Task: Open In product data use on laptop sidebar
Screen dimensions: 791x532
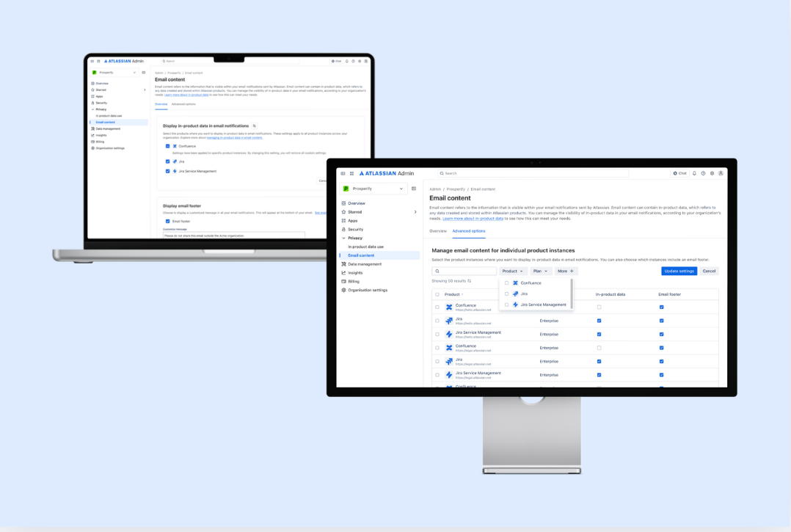Action: click(109, 116)
